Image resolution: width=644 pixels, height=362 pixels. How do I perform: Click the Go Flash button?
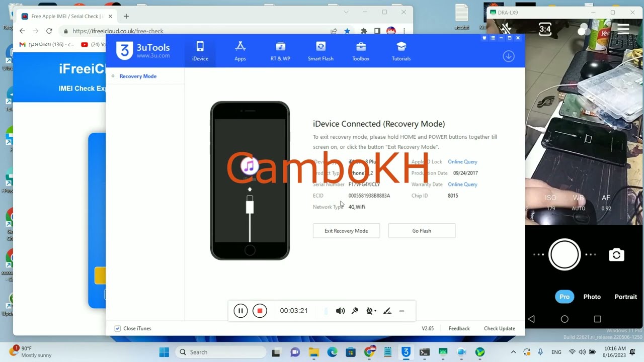[422, 231]
